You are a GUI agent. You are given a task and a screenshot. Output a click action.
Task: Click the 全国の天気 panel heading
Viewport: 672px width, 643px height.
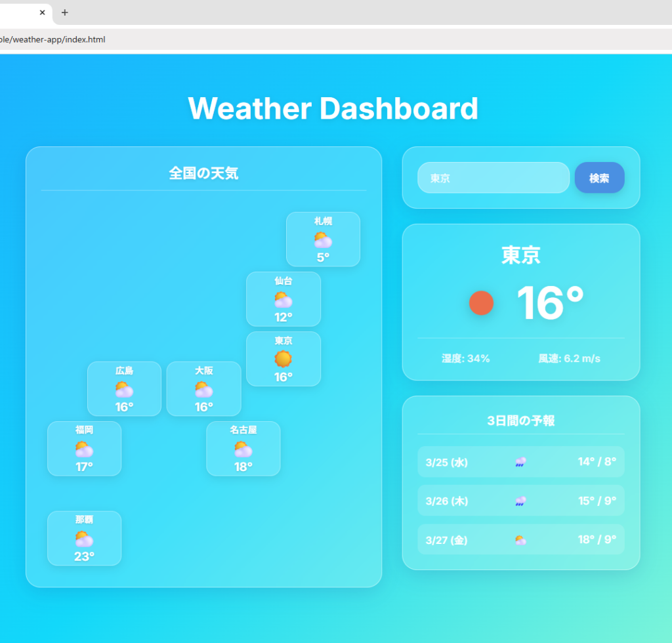point(203,173)
